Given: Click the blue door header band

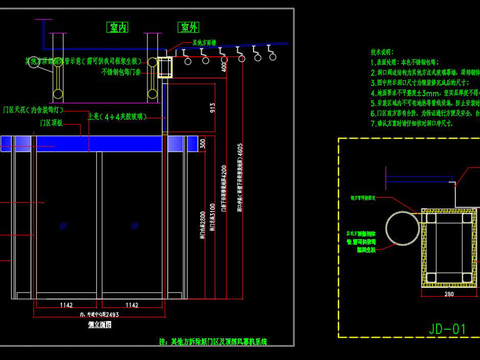Looking at the screenshot, I should [x=99, y=144].
